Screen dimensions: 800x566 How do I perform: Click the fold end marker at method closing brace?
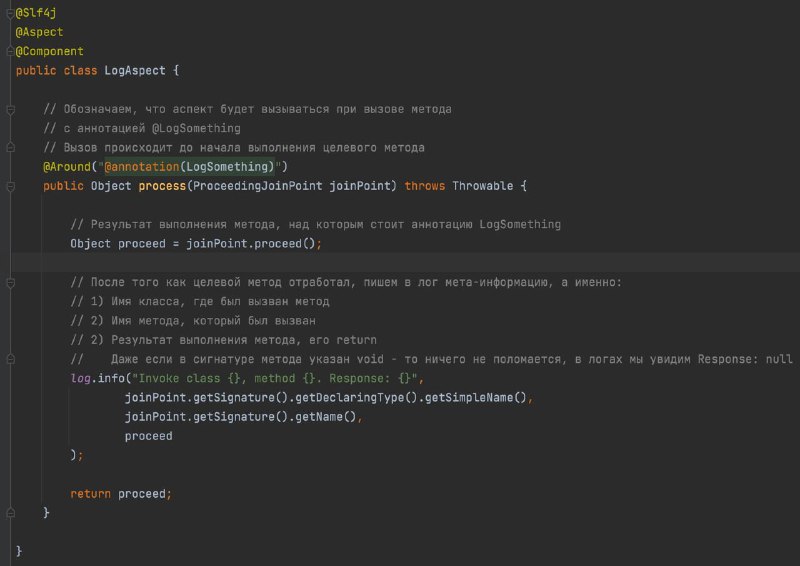[10, 512]
